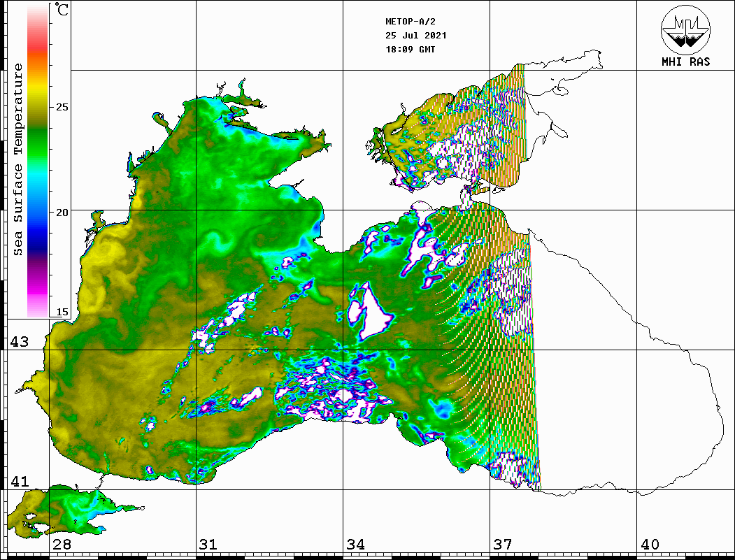Click the 'METOP-A/2' satellite label

point(410,22)
